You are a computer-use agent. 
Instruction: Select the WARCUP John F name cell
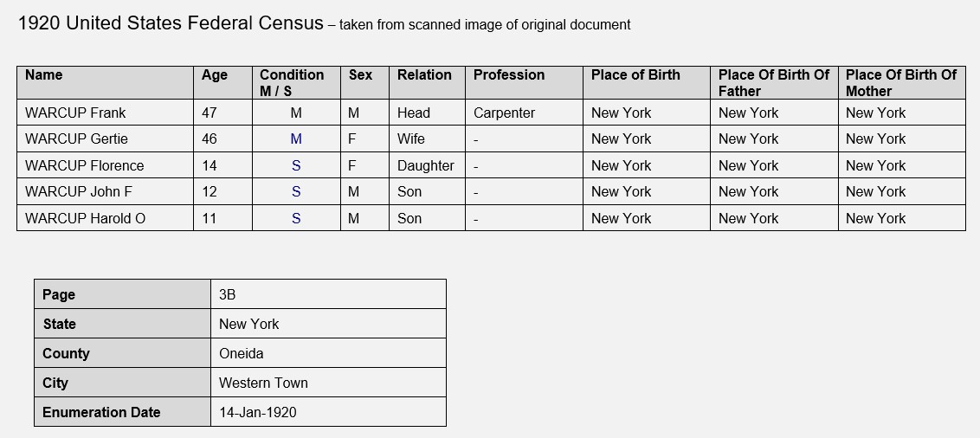105,192
